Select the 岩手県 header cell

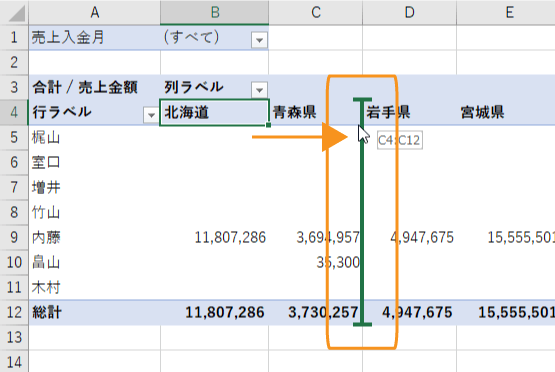point(410,113)
